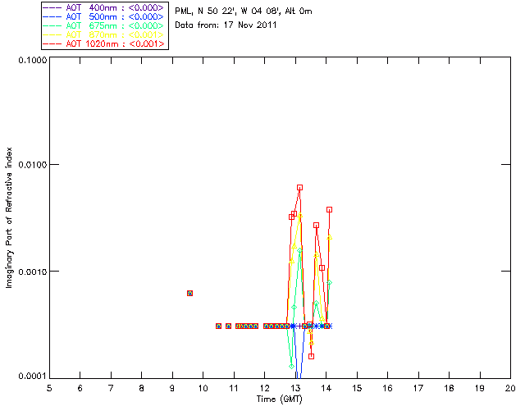Click the 'Time (GMT)' axis label
525x420 pixels.
click(x=279, y=399)
